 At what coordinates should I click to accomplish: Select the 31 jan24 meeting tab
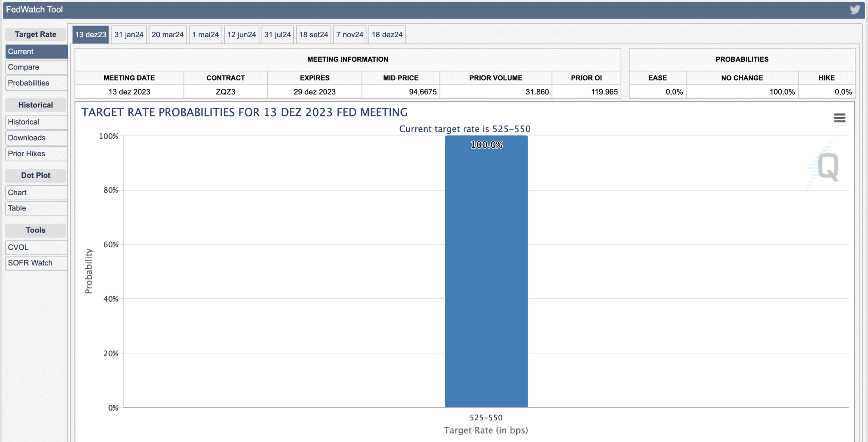[x=129, y=35]
